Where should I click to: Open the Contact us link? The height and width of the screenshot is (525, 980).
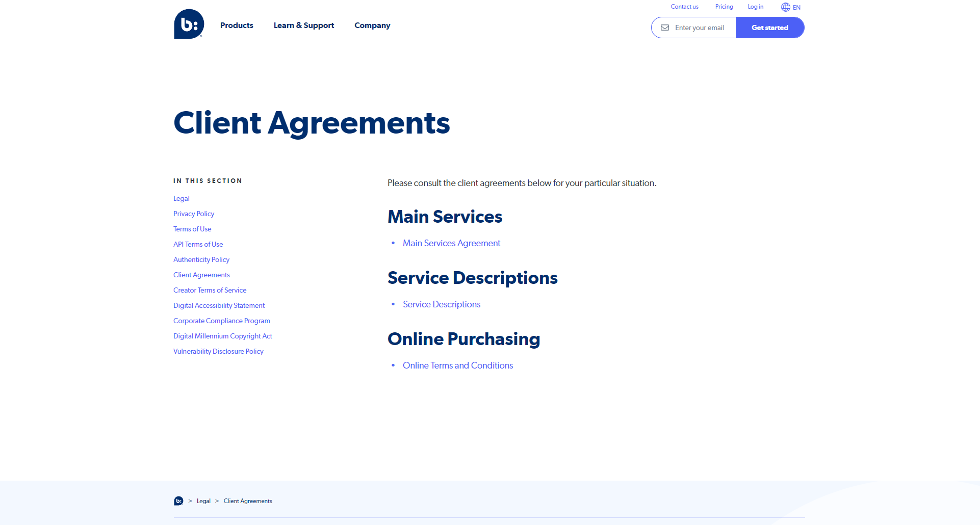coord(684,7)
